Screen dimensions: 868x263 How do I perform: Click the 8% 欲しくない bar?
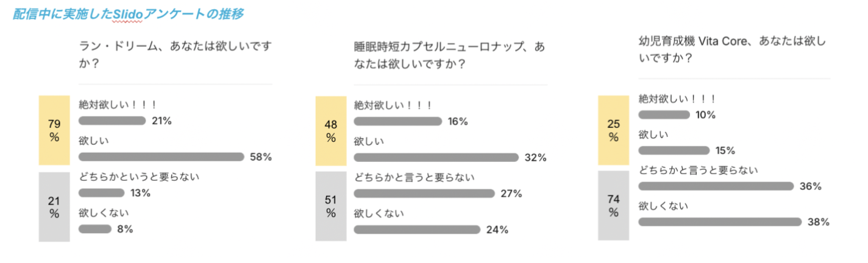click(95, 230)
